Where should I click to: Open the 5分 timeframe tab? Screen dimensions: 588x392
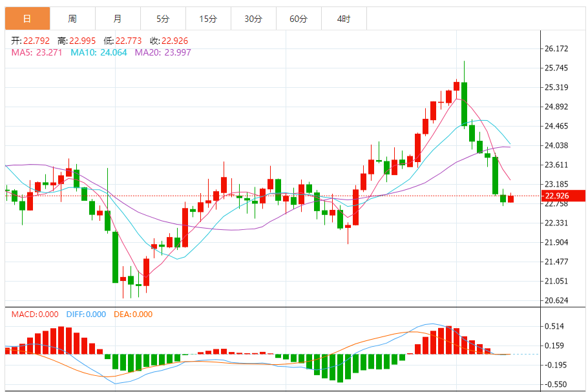[x=163, y=19]
